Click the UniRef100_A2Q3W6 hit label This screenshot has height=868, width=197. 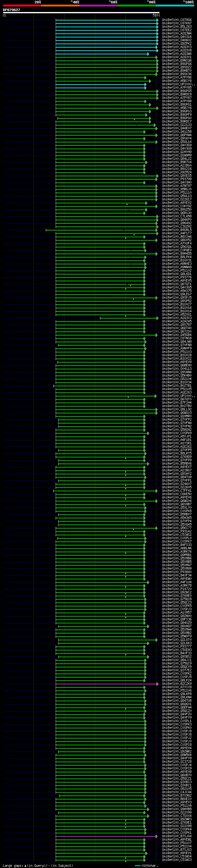[177, 54]
